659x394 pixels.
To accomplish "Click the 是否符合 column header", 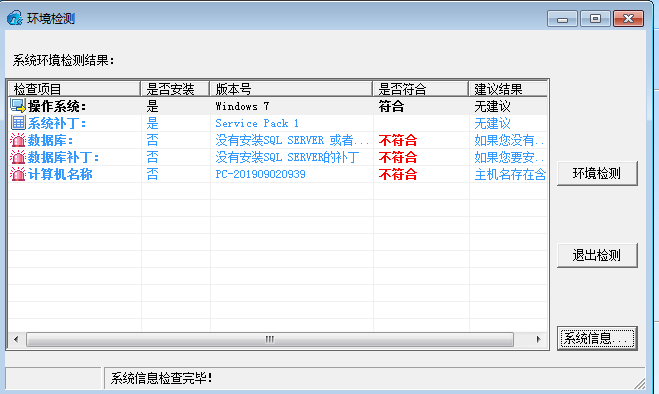I will [x=420, y=89].
